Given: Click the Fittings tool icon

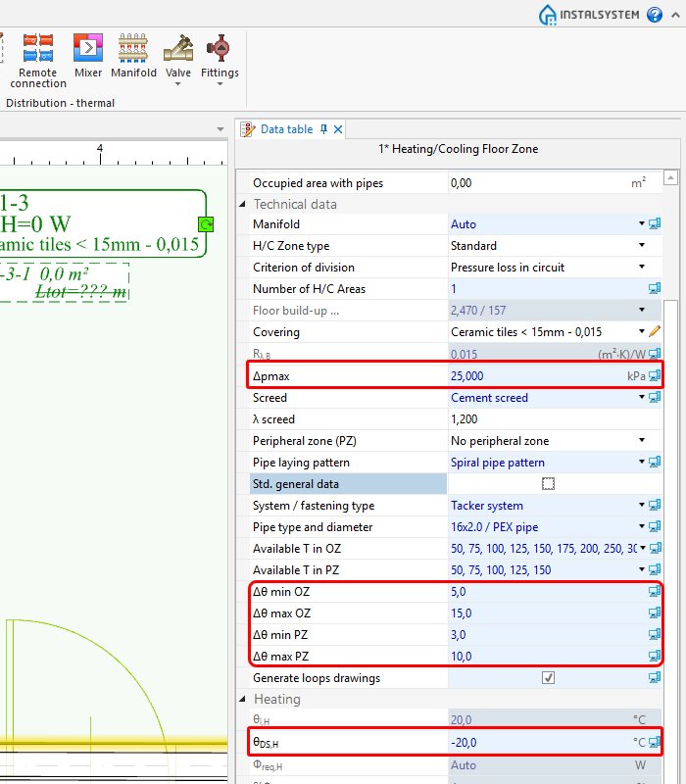Looking at the screenshot, I should coord(220,47).
